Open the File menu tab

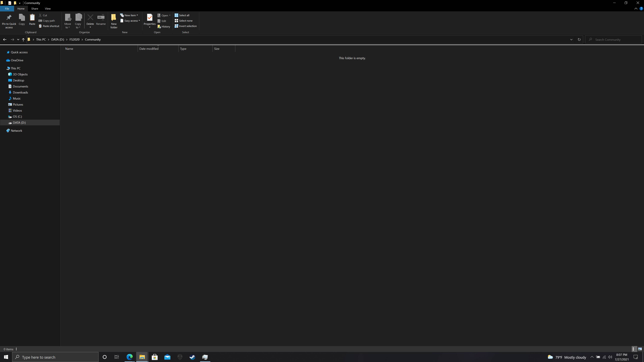coord(7,9)
